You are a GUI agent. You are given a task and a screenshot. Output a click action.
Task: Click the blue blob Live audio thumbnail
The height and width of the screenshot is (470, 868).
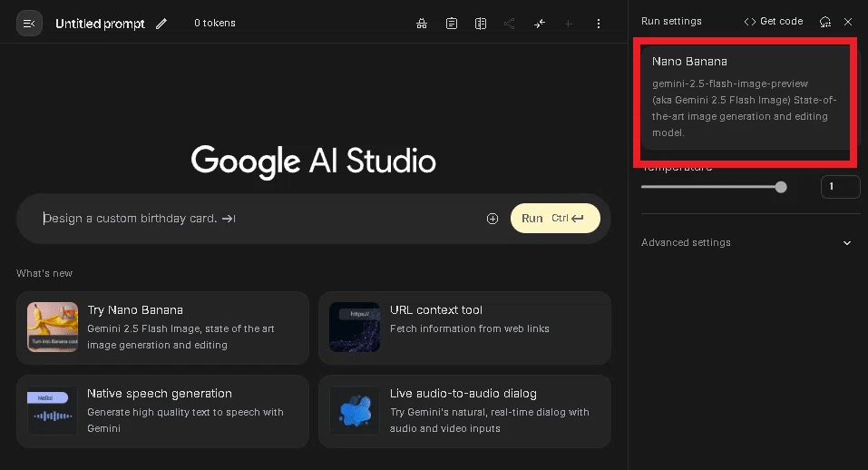[355, 411]
